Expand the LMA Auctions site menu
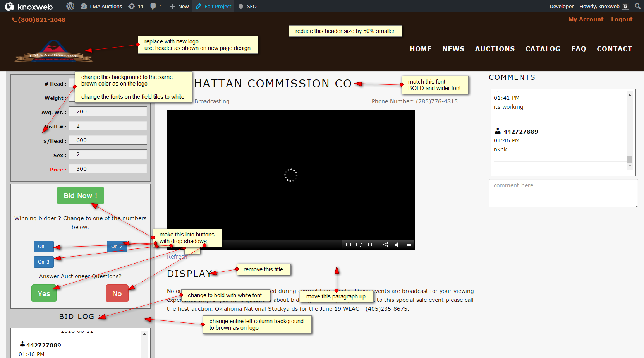 point(101,6)
